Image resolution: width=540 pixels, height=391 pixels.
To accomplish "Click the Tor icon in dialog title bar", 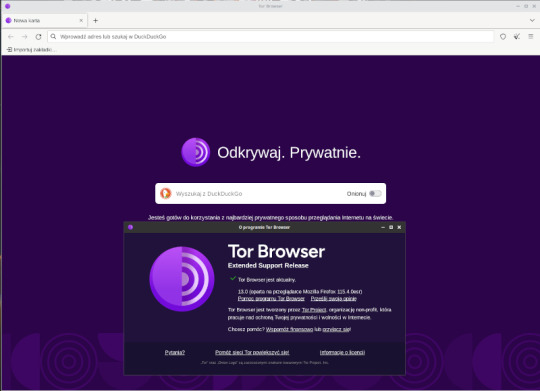I will [x=130, y=227].
